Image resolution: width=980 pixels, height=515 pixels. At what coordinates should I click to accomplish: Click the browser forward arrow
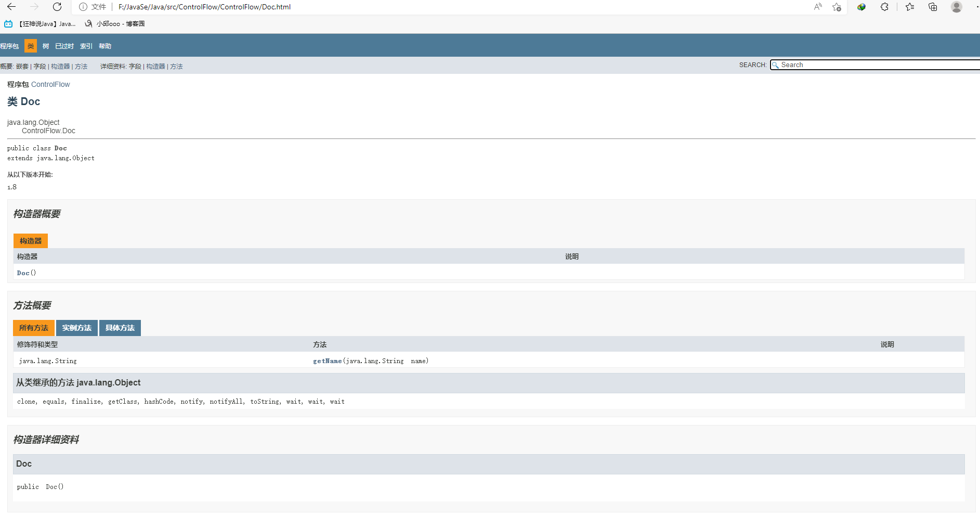tap(34, 7)
